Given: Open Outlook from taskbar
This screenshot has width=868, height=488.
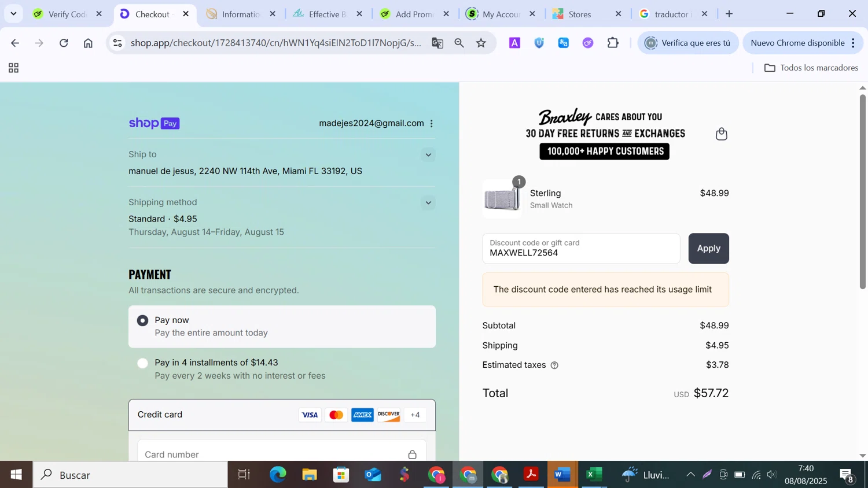Looking at the screenshot, I should coord(373,475).
